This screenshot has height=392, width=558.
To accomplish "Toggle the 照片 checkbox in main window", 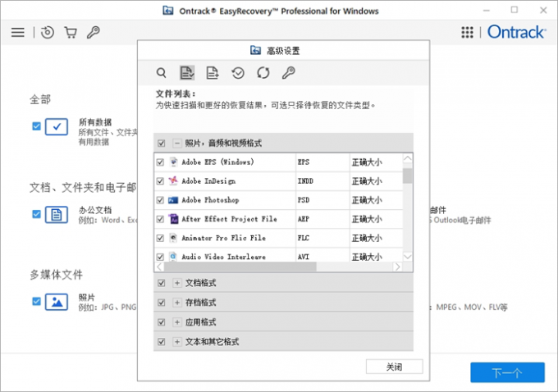I will (36, 302).
